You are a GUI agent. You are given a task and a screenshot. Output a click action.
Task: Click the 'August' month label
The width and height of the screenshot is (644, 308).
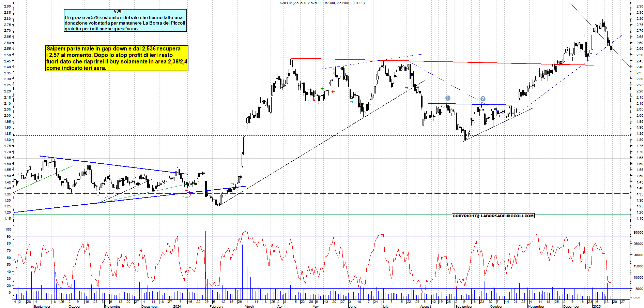(x=426, y=306)
